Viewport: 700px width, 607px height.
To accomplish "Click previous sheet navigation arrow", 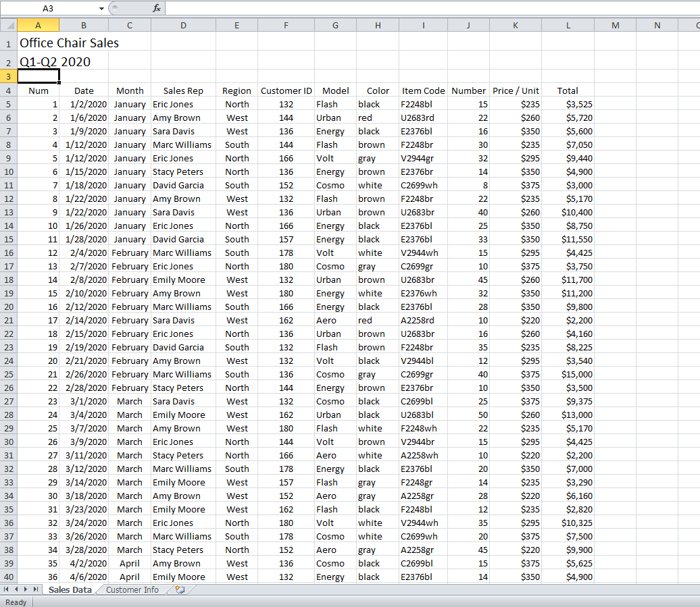I will click(16, 589).
